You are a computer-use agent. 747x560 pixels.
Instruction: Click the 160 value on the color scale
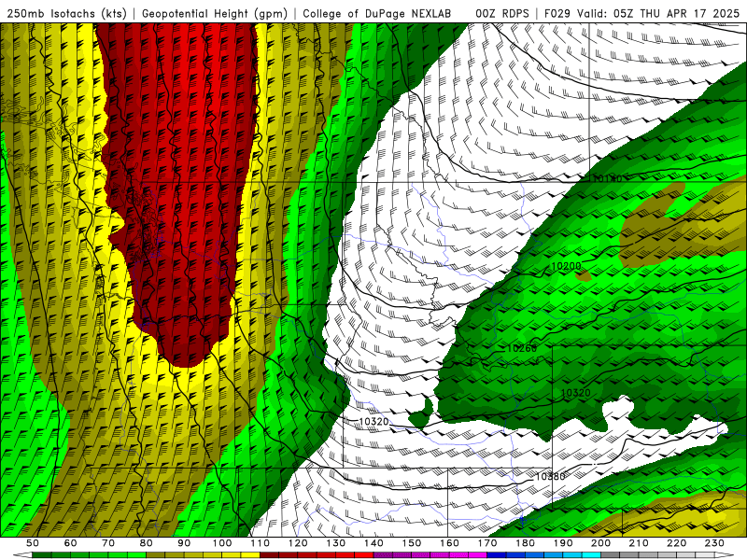pos(450,543)
